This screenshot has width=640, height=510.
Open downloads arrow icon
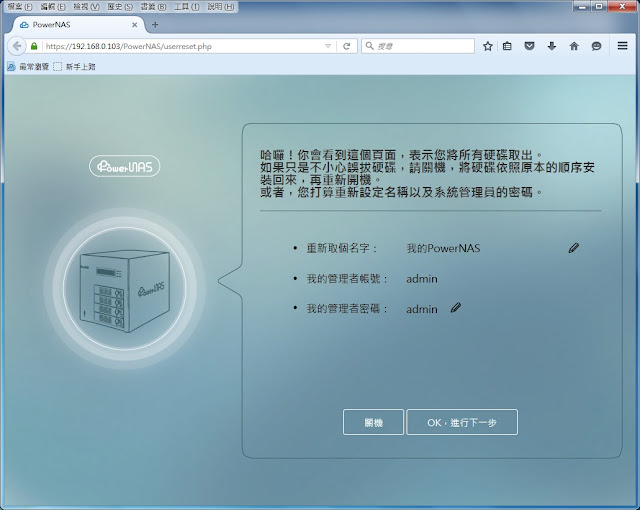551,46
